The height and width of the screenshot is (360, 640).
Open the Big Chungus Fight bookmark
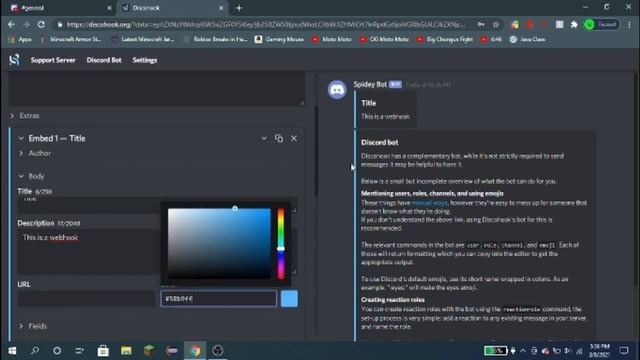tap(444, 40)
